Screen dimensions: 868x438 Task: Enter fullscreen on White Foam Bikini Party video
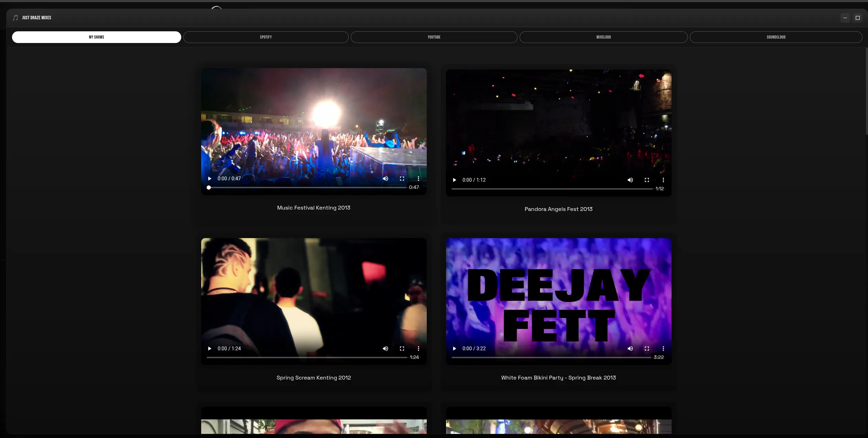(647, 349)
